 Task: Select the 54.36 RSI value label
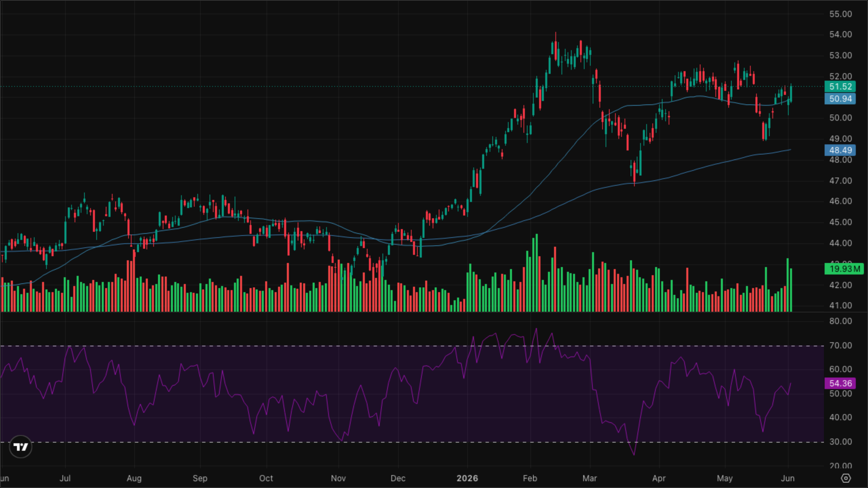pyautogui.click(x=840, y=383)
